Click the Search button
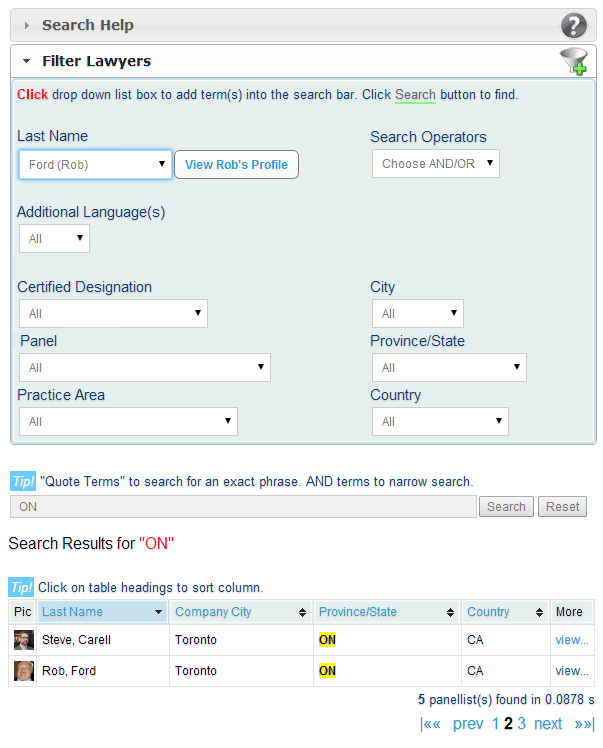Image resolution: width=603 pixels, height=748 pixels. [506, 507]
